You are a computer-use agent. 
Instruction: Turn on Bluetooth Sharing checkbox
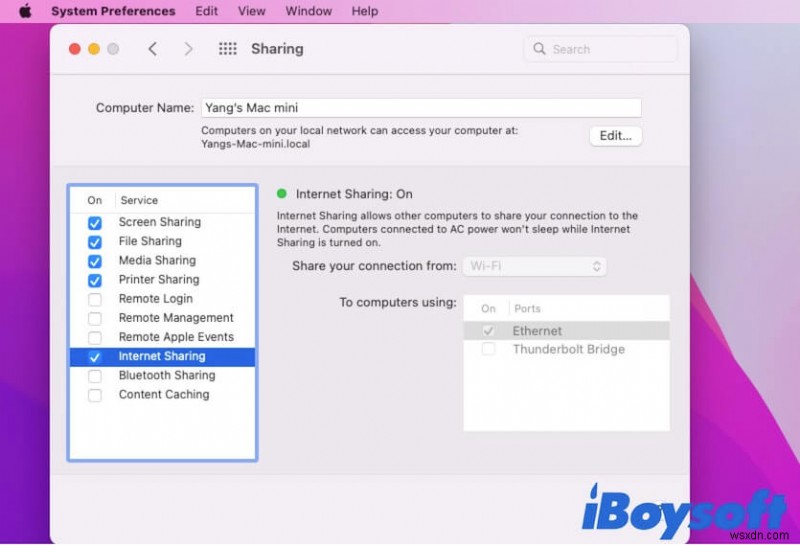[95, 376]
